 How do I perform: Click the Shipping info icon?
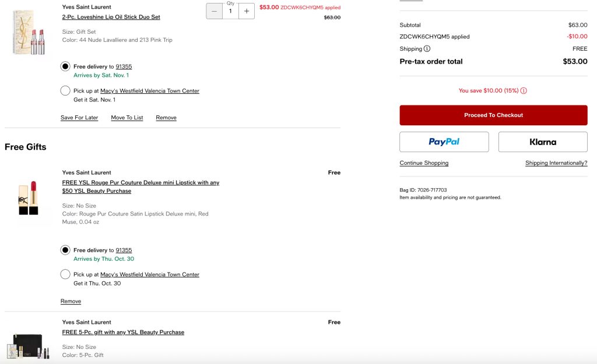point(427,49)
